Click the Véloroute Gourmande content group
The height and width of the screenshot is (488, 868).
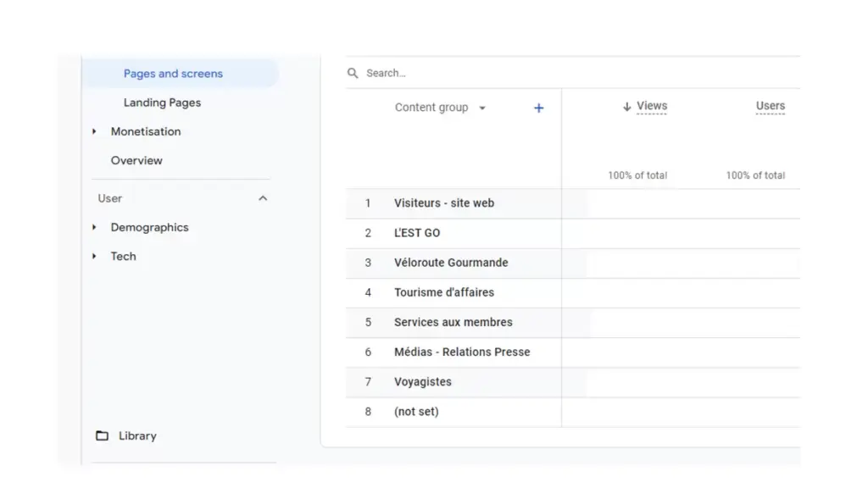click(451, 263)
